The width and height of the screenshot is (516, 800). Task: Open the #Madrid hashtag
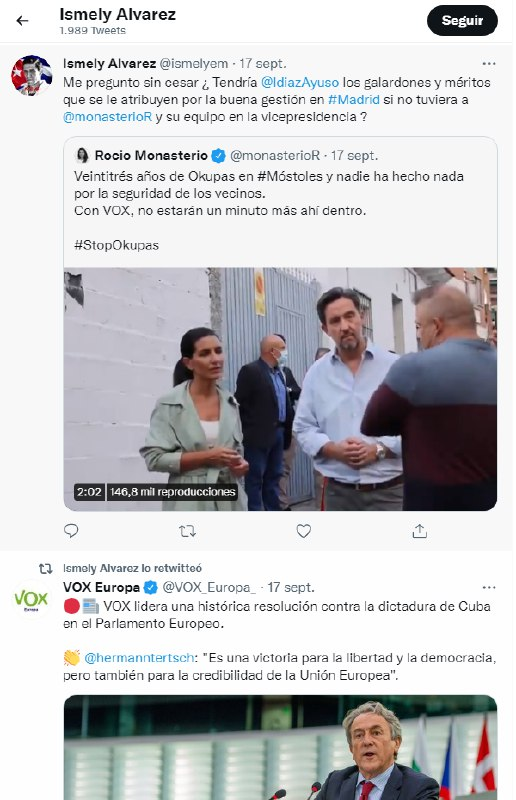coord(354,99)
